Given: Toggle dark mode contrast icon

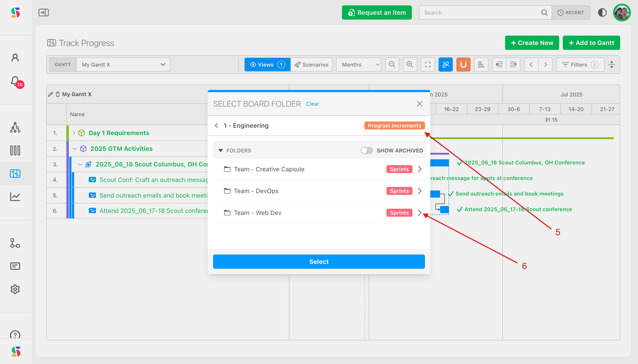Looking at the screenshot, I should (x=602, y=12).
